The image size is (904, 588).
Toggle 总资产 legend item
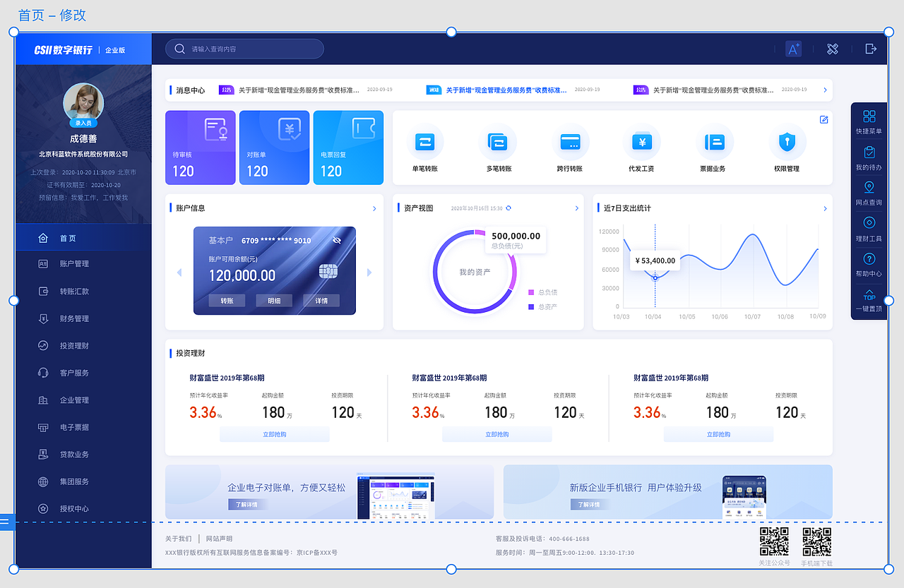(542, 307)
